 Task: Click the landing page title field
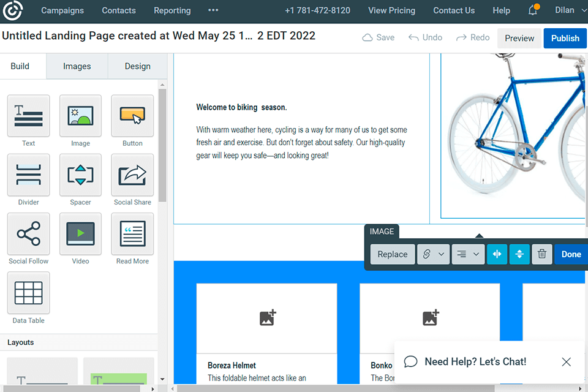(x=159, y=36)
